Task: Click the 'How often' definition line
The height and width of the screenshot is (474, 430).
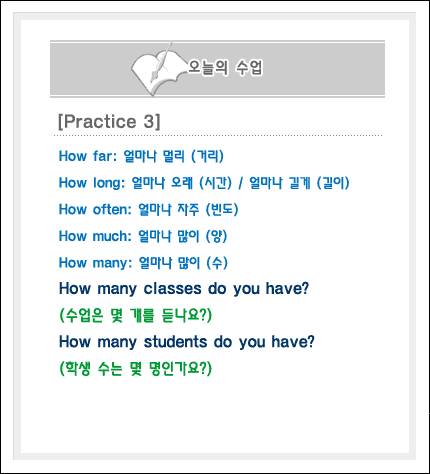Action: pyautogui.click(x=148, y=209)
